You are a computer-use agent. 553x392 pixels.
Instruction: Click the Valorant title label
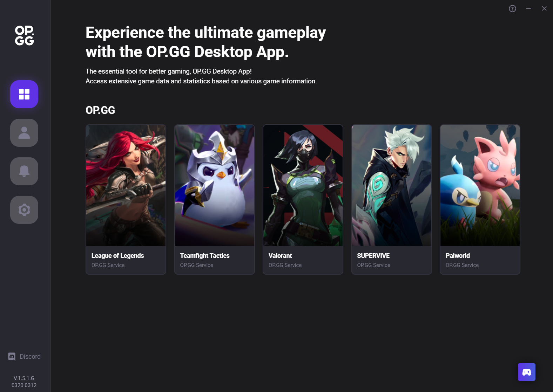click(280, 256)
